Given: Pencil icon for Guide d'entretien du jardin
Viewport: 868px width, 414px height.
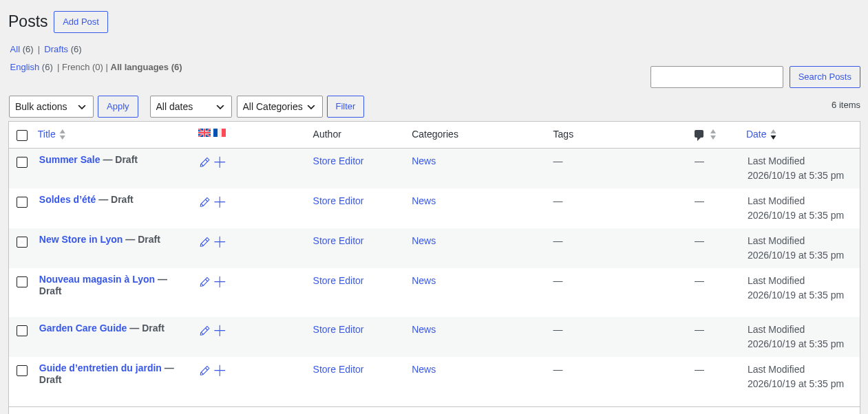Looking at the screenshot, I should click(204, 371).
